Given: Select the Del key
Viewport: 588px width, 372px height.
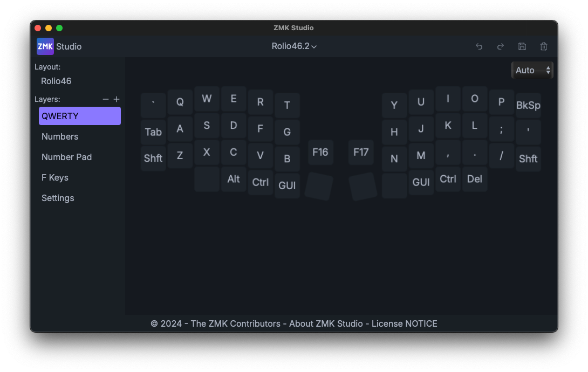Looking at the screenshot, I should pos(474,179).
